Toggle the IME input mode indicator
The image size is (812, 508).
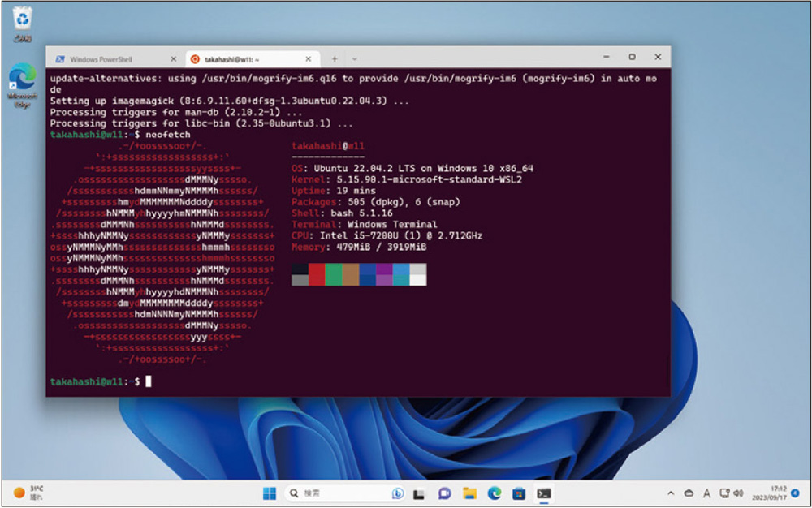(706, 492)
